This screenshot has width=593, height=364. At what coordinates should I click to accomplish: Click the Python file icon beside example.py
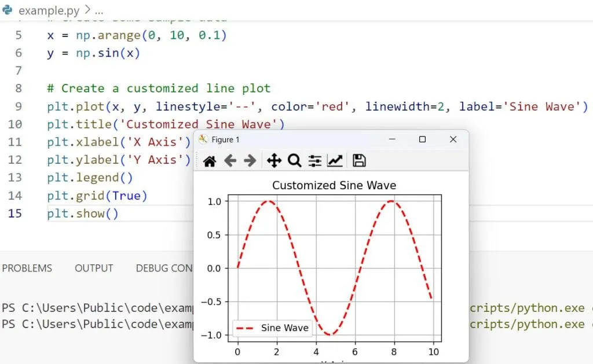coord(7,10)
